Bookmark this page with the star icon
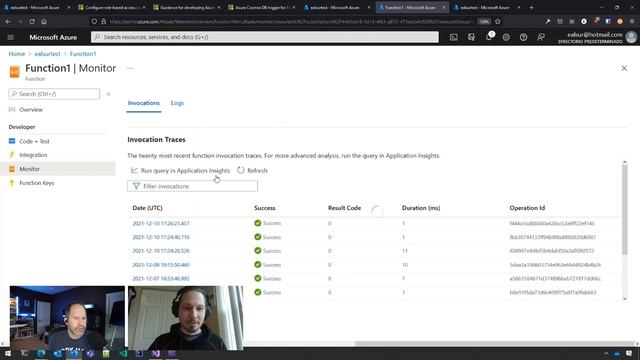640x360 pixels. point(498,21)
